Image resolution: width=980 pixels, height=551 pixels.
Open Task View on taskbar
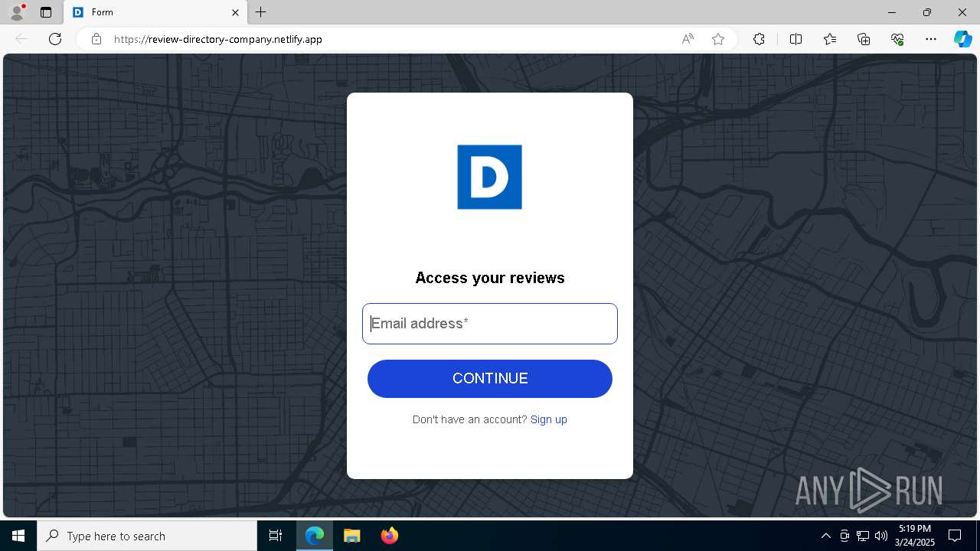276,536
